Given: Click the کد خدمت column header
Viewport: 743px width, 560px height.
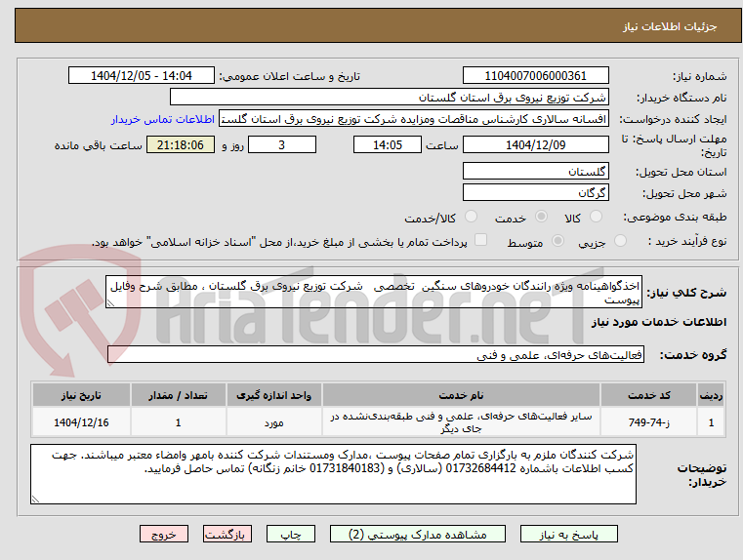Looking at the screenshot, I should 648,395.
